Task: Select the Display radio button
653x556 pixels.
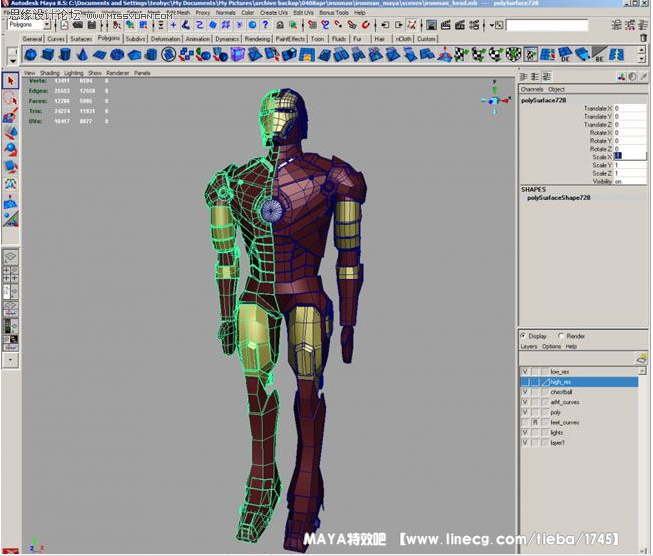Action: pyautogui.click(x=523, y=336)
